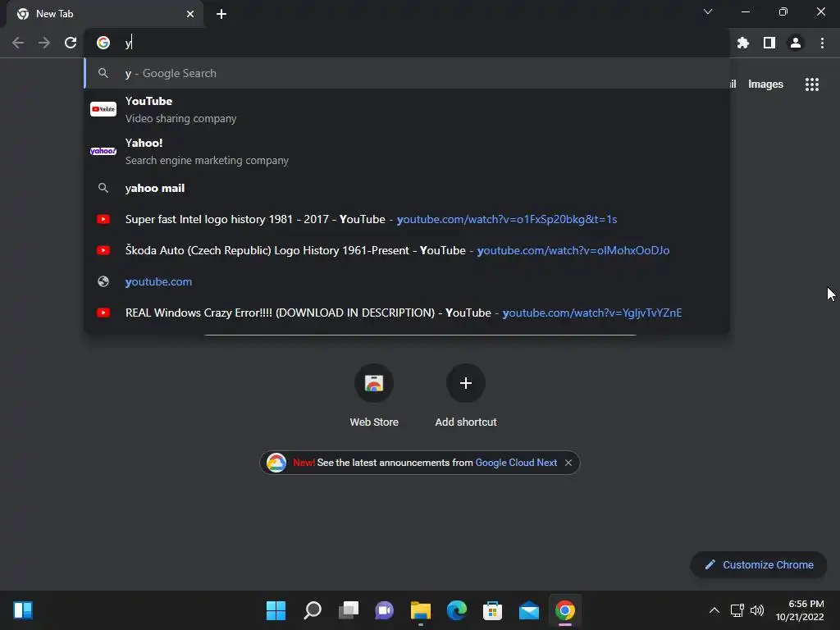The image size is (840, 630).
Task: Dismiss the Google Cloud Next announcement
Action: point(568,463)
